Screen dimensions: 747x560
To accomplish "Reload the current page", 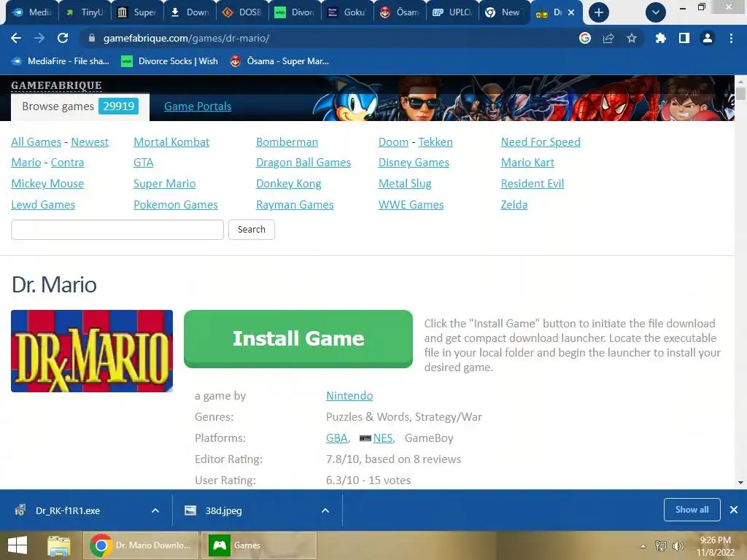I will pos(63,38).
